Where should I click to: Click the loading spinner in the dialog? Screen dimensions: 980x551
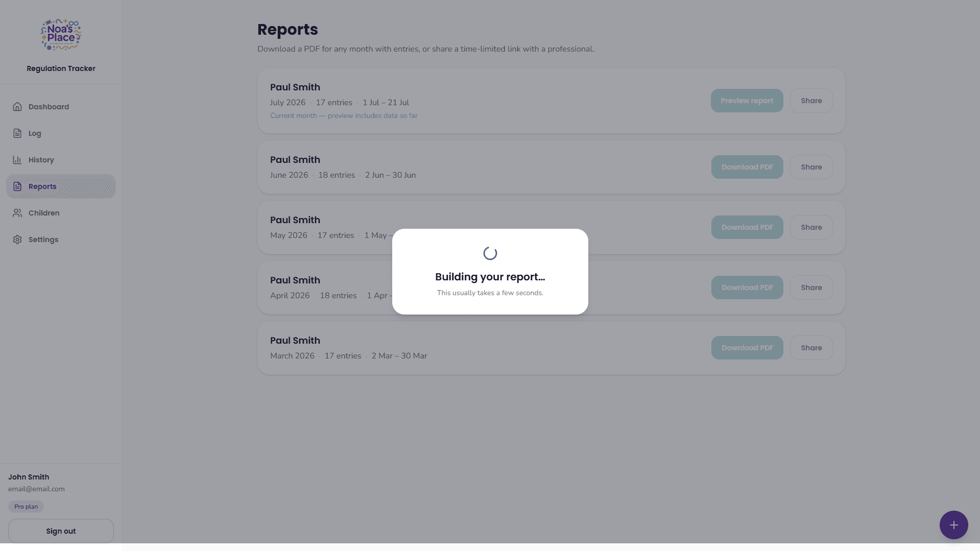point(490,253)
